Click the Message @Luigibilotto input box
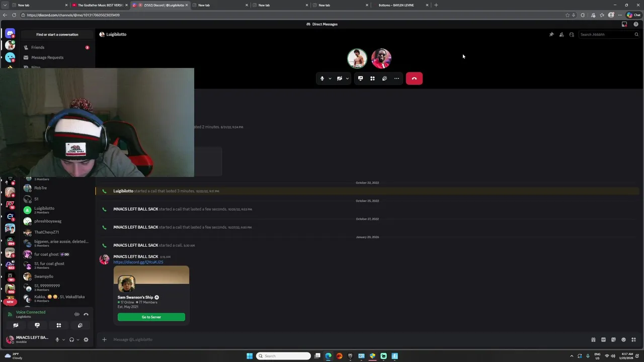The image size is (644, 362). click(347, 339)
